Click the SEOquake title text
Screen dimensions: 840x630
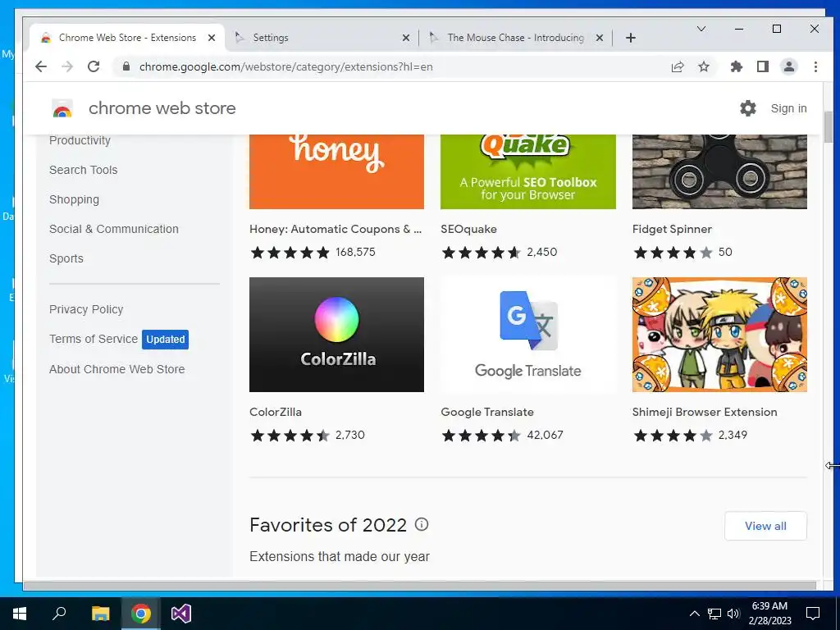tap(468, 229)
